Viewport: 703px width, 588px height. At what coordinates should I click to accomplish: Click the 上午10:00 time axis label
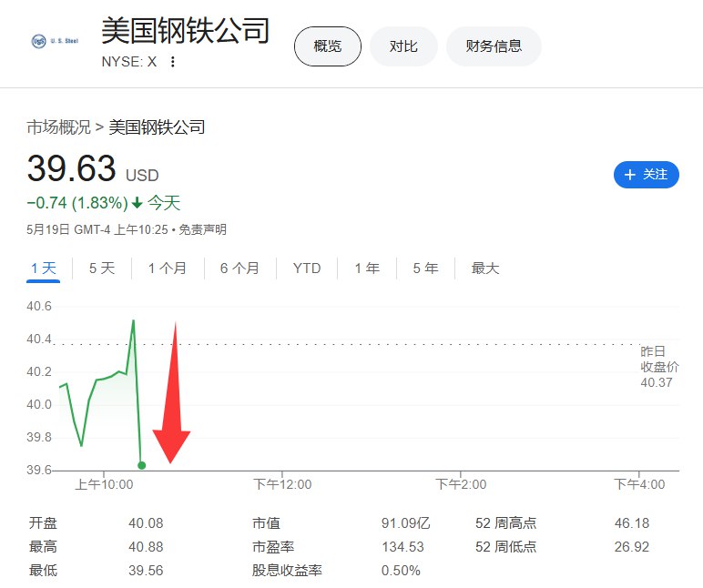[104, 484]
